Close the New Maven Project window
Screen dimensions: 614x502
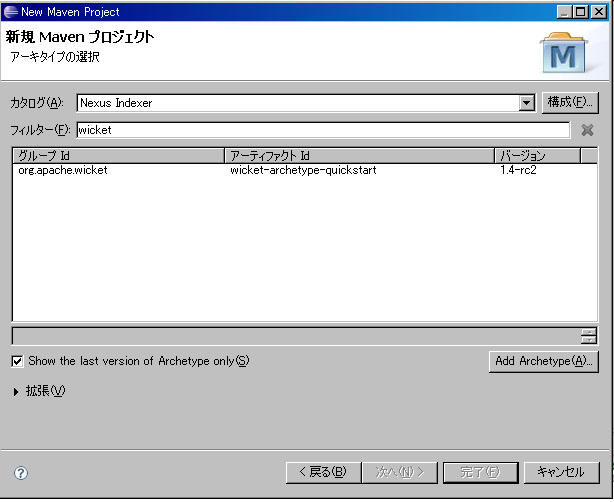point(599,12)
